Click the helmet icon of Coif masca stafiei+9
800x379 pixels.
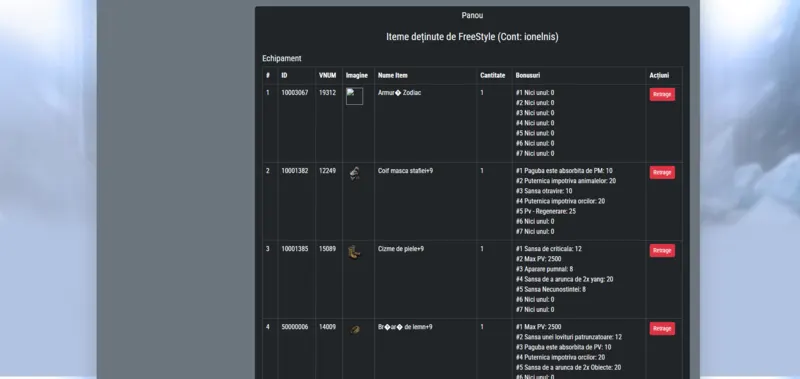(355, 173)
